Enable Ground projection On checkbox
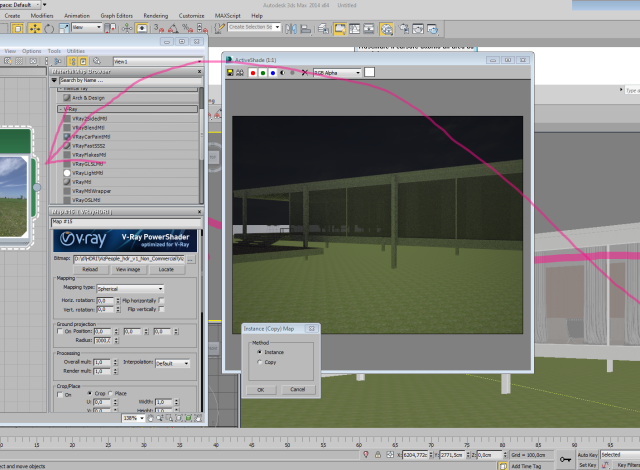Image resolution: width=640 pixels, height=470 pixels. (60, 331)
